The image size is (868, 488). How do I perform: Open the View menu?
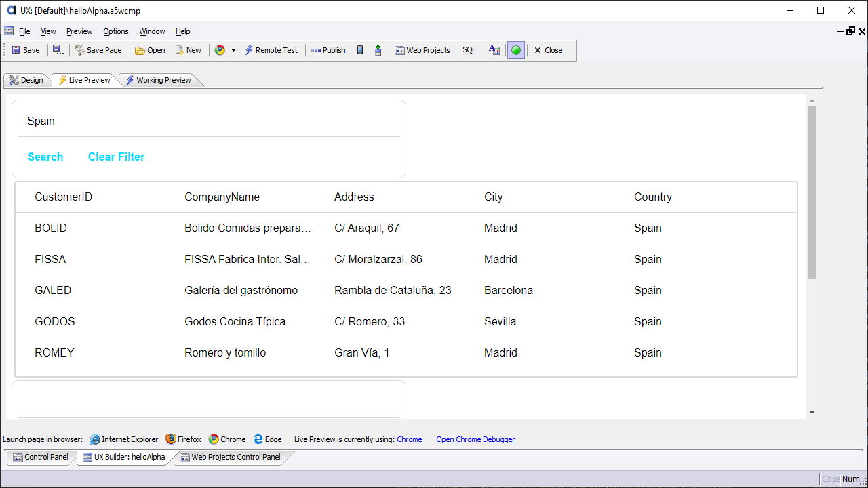(x=48, y=31)
